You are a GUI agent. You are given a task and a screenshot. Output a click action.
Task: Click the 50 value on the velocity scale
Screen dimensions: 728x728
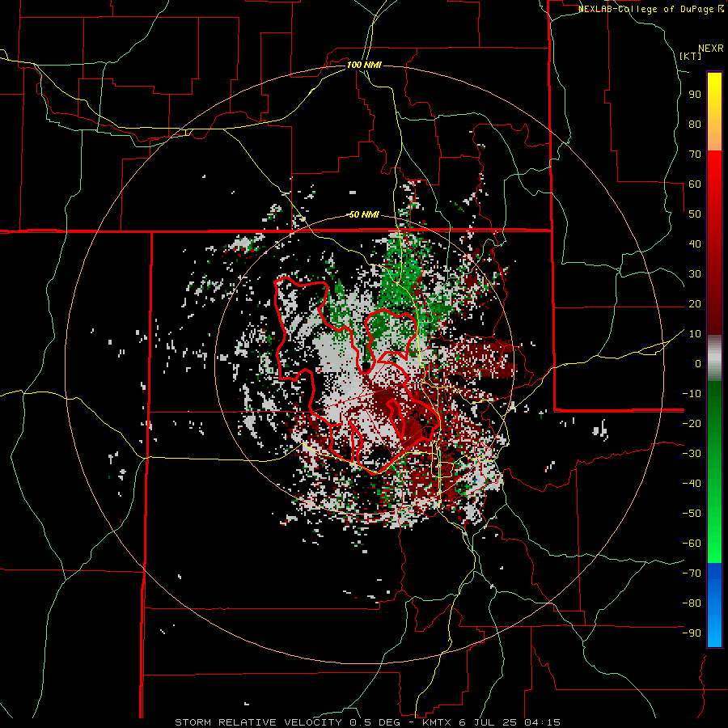[695, 214]
